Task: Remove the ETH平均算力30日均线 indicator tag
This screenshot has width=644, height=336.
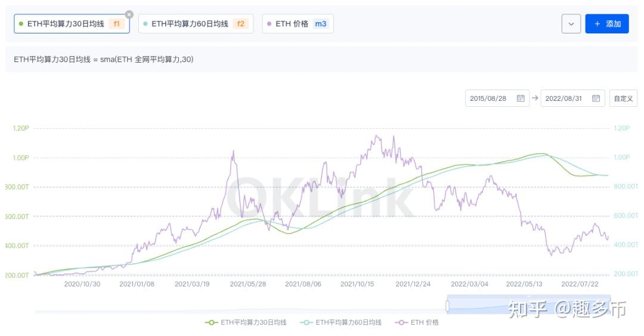Action: (129, 14)
